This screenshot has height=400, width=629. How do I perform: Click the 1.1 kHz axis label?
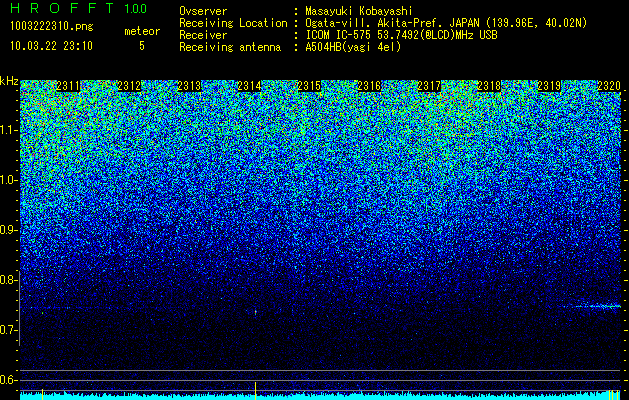pyautogui.click(x=7, y=130)
